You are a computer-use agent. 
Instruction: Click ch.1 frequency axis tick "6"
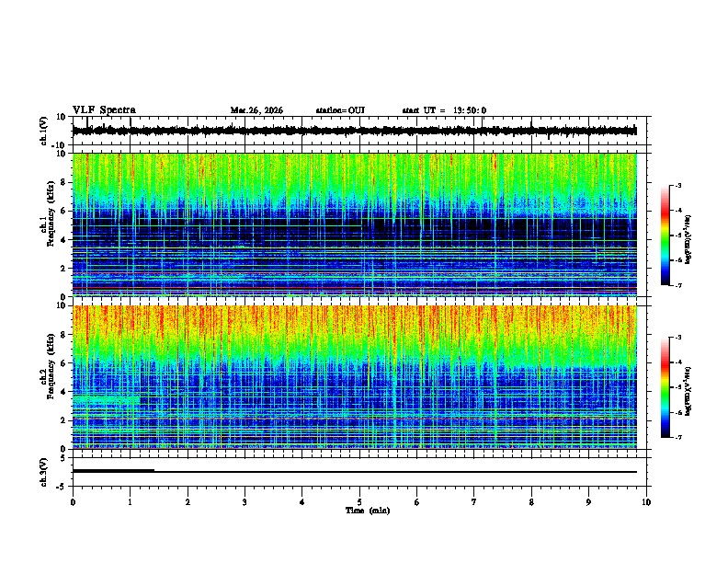coord(64,211)
